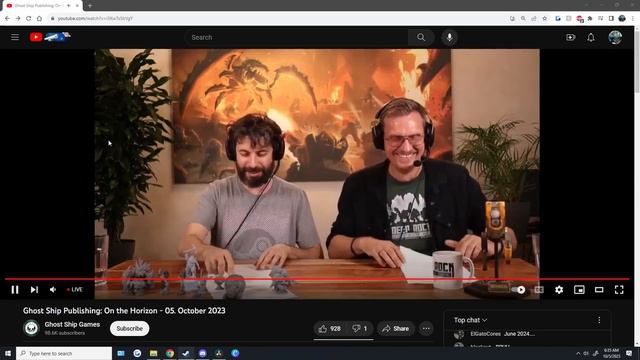Subscribe to Ghost Ship Games
This screenshot has height=360, width=640.
(129, 328)
